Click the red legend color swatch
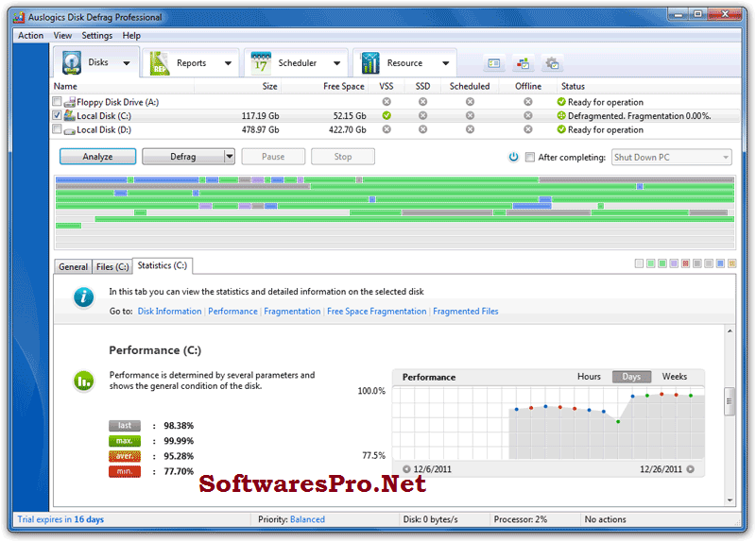The image size is (756, 542). [x=686, y=263]
